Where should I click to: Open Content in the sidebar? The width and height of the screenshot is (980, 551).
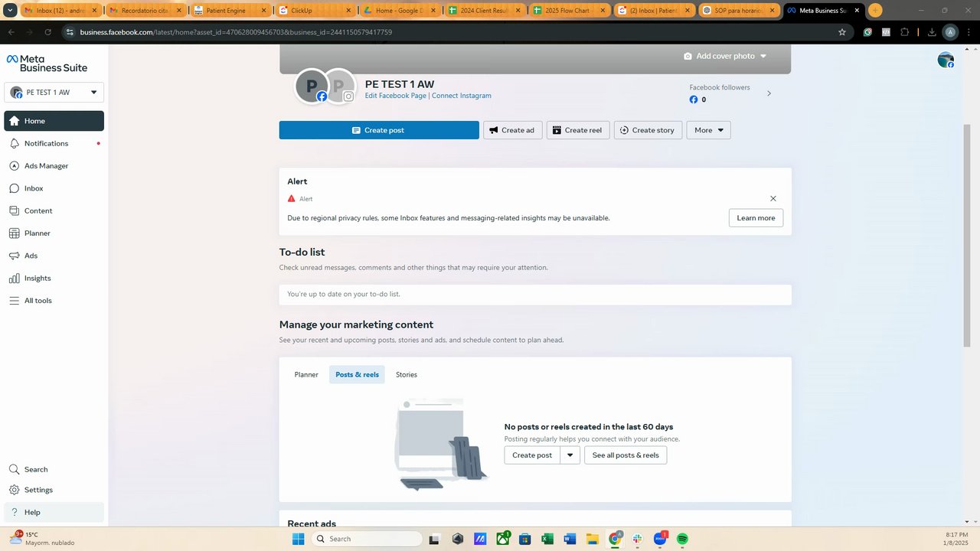point(54,210)
